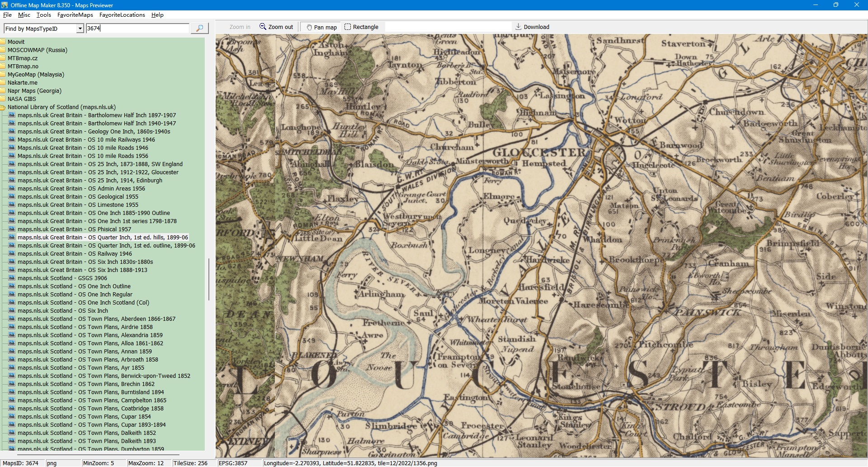The width and height of the screenshot is (868, 467).
Task: Open the Find by MapsTypeID dropdown
Action: [80, 29]
